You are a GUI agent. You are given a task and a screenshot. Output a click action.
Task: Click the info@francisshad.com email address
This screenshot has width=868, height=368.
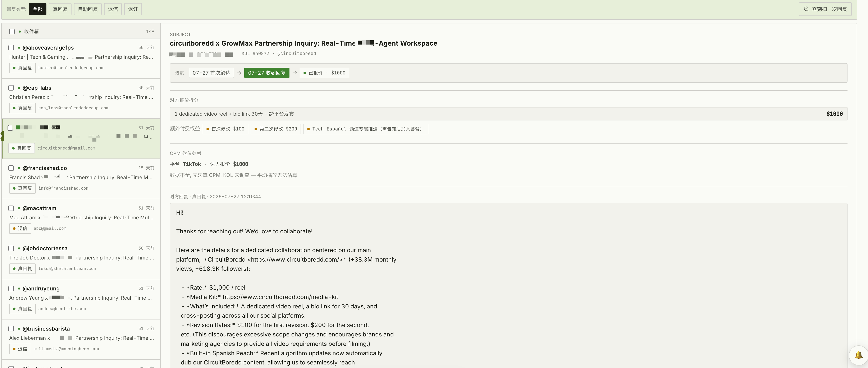[63, 188]
